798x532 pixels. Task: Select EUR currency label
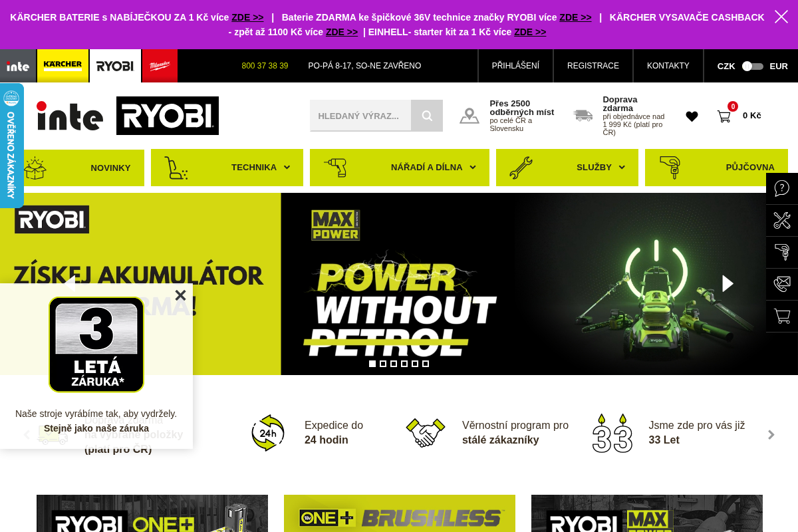(x=779, y=66)
